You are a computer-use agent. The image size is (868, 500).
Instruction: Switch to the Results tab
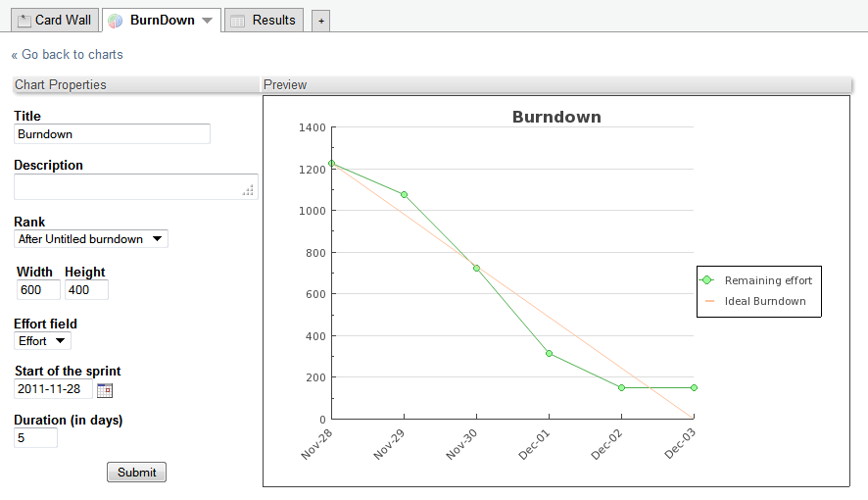tap(265, 21)
